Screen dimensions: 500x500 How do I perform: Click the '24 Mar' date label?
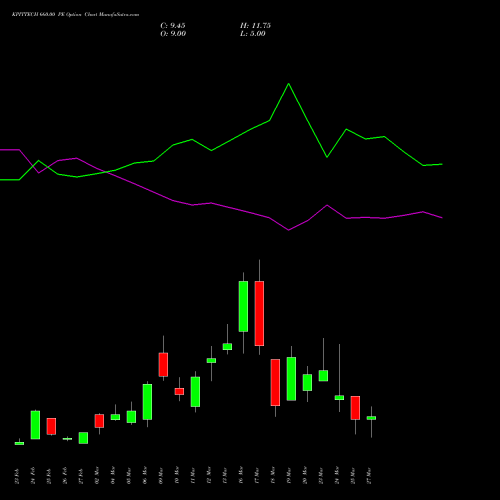[337, 476]
